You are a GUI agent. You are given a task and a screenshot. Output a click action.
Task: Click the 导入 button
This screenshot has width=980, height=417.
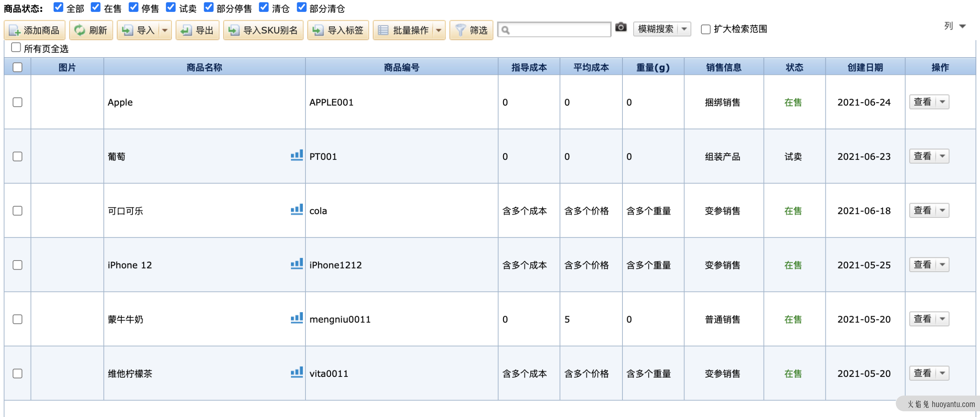point(138,30)
